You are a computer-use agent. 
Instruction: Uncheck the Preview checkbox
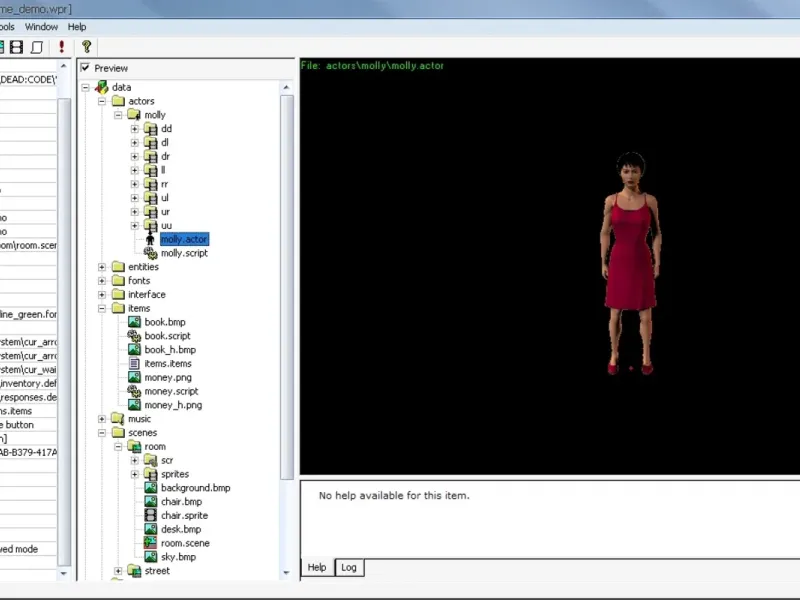coord(85,68)
